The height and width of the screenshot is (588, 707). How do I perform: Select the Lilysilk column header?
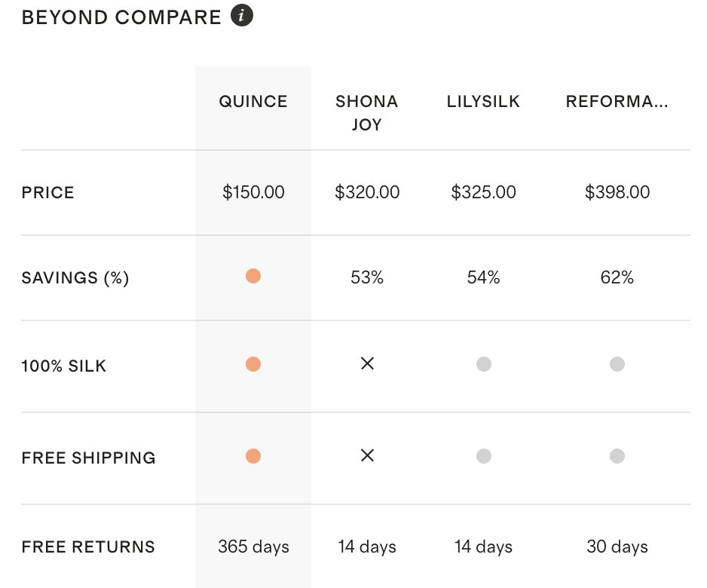tap(483, 102)
